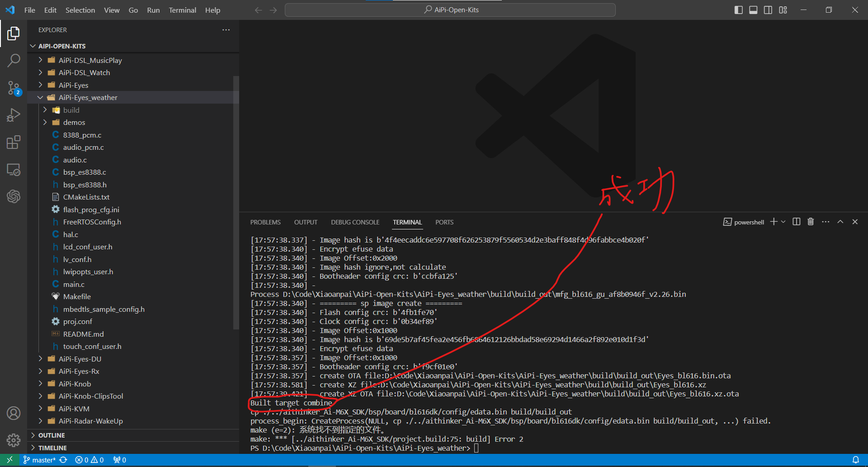This screenshot has width=868, height=467.
Task: Switch to the PORTS tab
Action: tap(444, 222)
